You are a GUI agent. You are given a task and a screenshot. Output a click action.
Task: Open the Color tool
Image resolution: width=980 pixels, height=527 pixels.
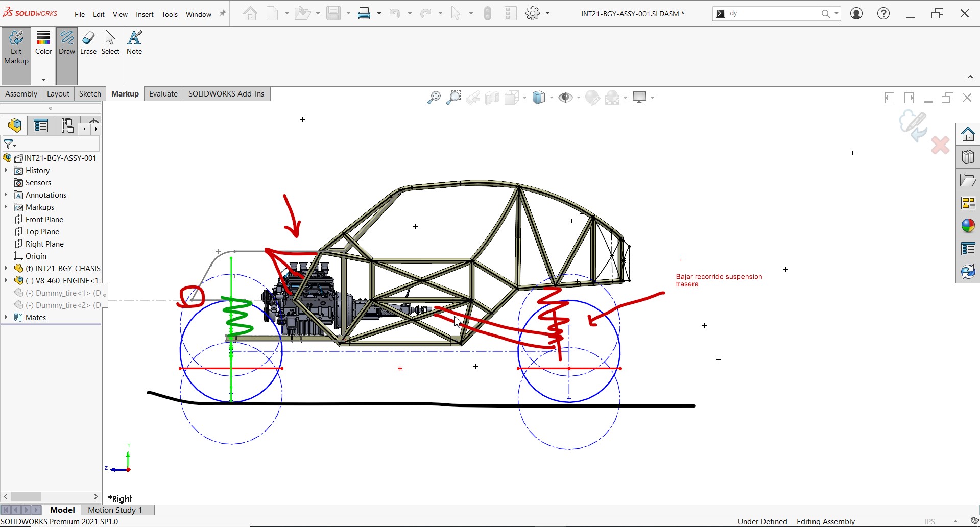(x=43, y=43)
